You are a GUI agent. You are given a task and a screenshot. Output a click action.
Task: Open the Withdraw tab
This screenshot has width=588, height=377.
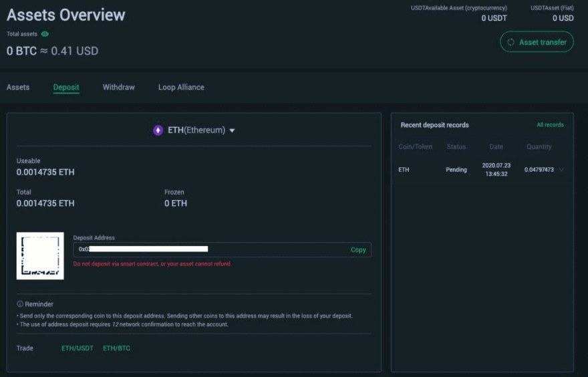[x=118, y=87]
